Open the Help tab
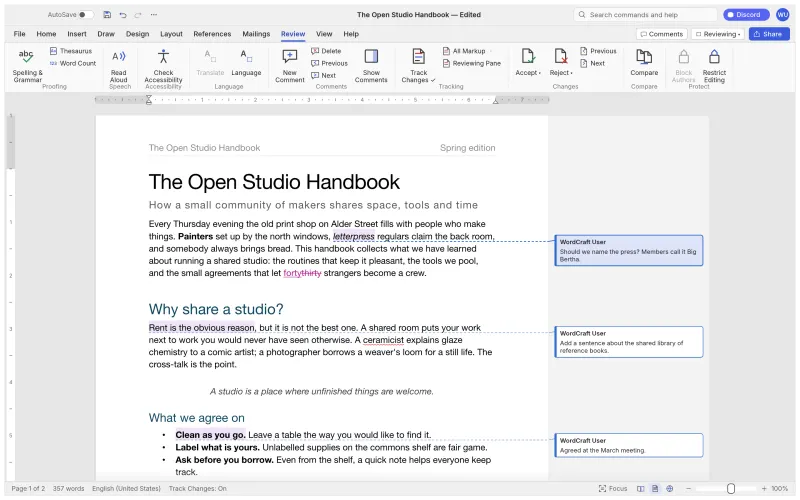 351,34
